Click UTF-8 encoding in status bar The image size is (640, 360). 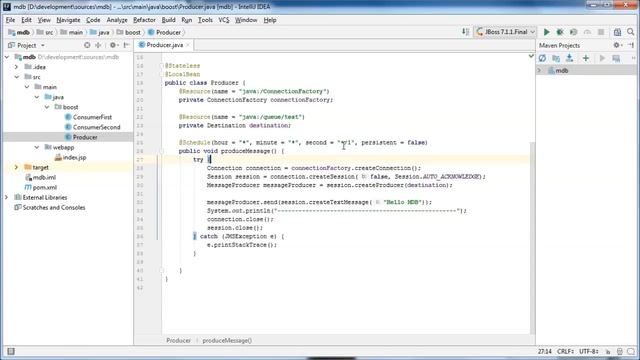point(589,351)
